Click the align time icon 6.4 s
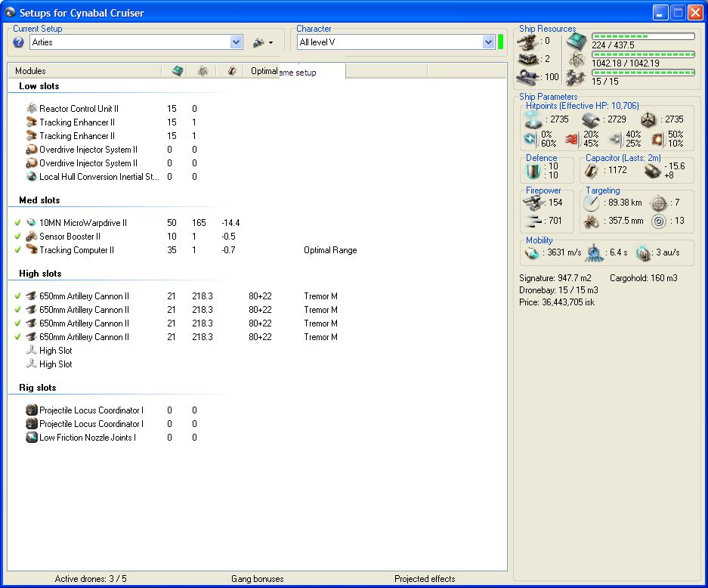The image size is (708, 588). click(595, 253)
